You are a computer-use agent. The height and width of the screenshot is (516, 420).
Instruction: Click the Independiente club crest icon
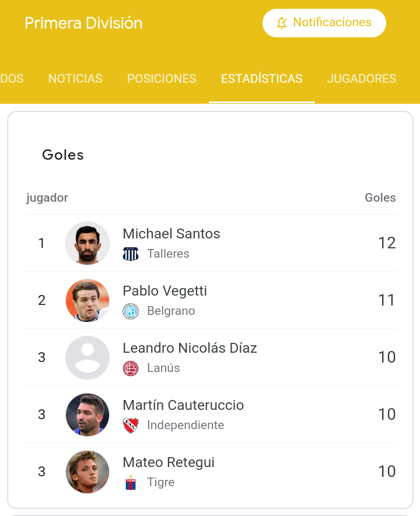[131, 426]
